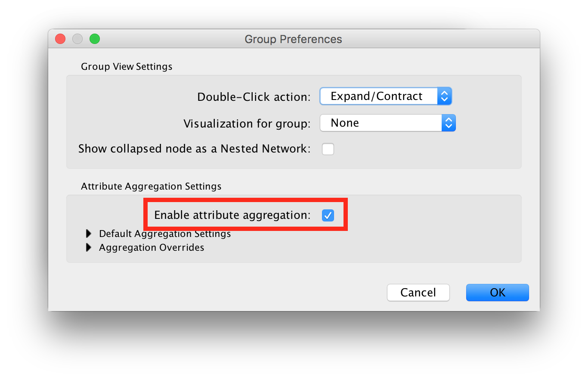Open the Visualization for group dropdown
The height and width of the screenshot is (380, 588).
381,123
